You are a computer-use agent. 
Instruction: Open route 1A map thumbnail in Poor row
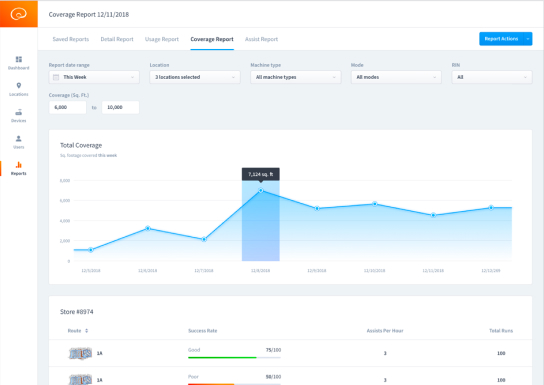[80, 379]
